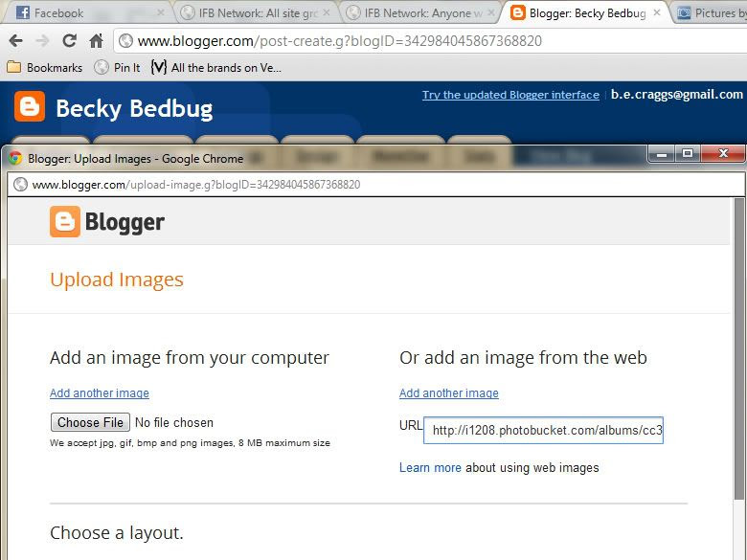Click Blogger logo beside Becky Bedbug

pos(30,106)
